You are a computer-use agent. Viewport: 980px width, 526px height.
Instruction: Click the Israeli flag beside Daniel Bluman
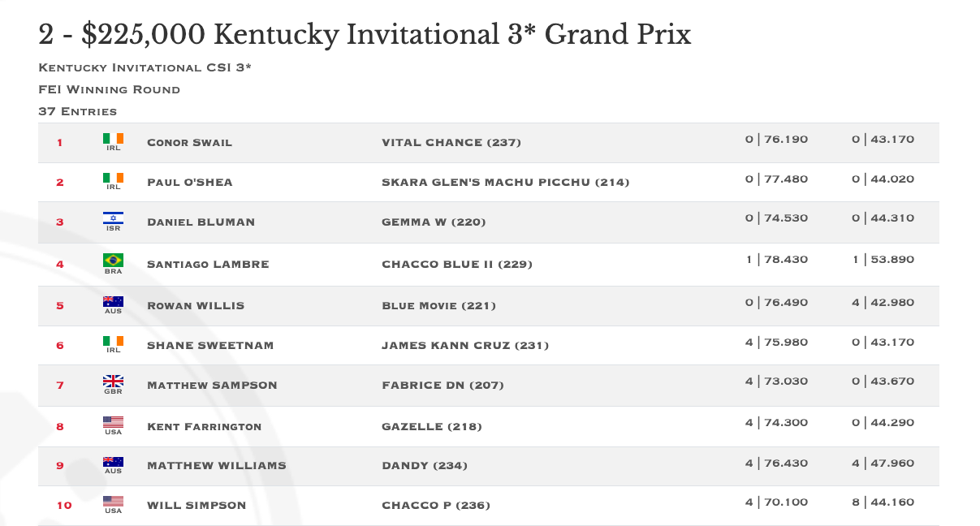(113, 218)
